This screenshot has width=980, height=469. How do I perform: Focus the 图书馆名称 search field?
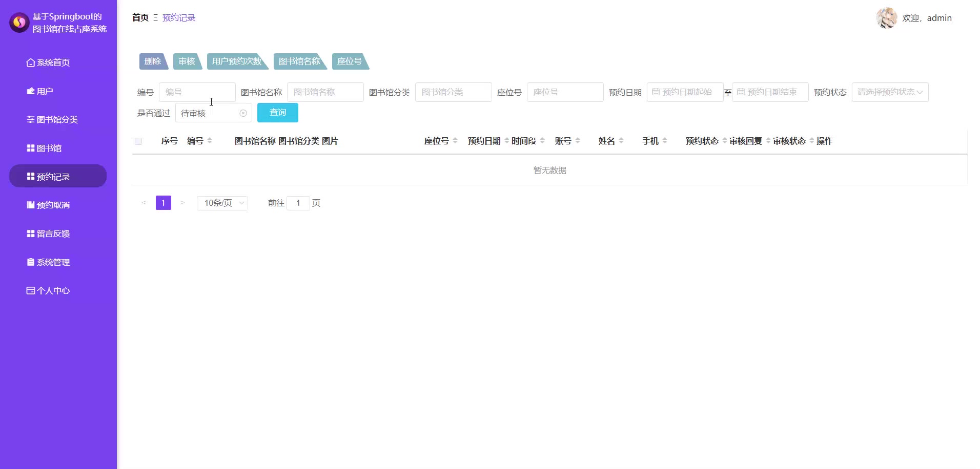click(x=325, y=92)
